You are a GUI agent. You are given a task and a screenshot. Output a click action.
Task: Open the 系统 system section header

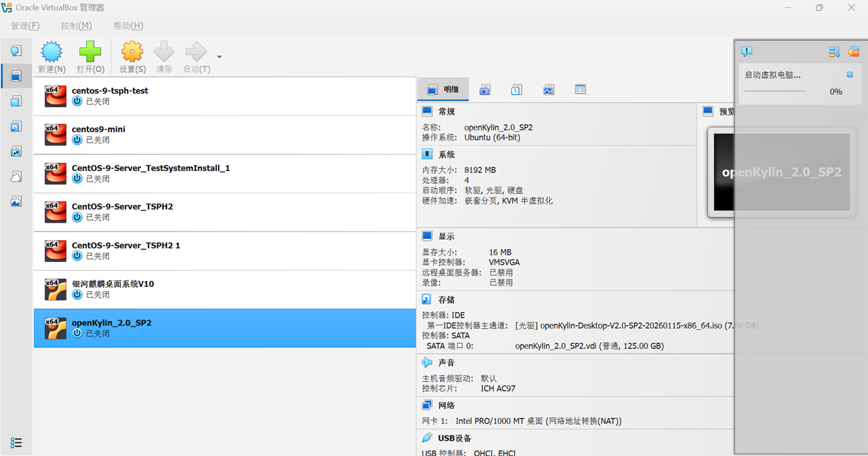[x=446, y=155]
